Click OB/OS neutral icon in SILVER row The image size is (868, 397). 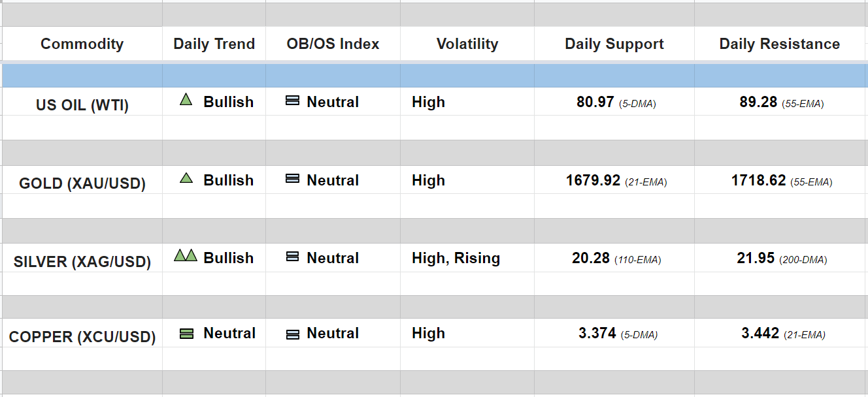(x=293, y=257)
